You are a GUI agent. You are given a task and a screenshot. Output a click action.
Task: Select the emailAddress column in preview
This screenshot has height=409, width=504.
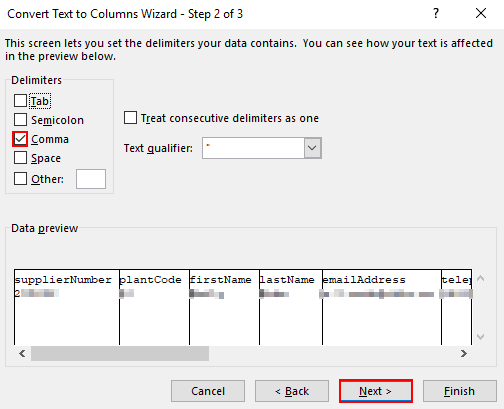click(x=382, y=307)
